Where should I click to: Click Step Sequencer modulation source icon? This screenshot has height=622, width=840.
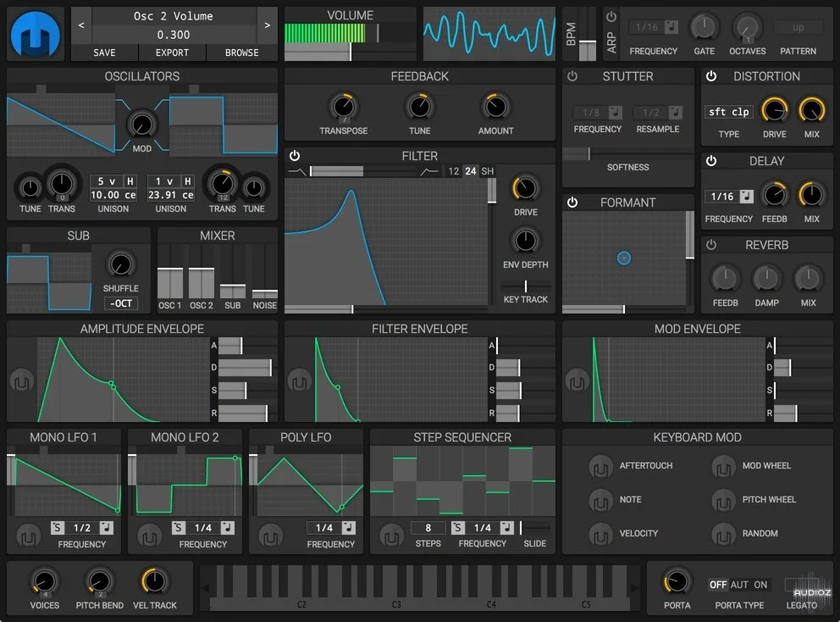click(391, 536)
